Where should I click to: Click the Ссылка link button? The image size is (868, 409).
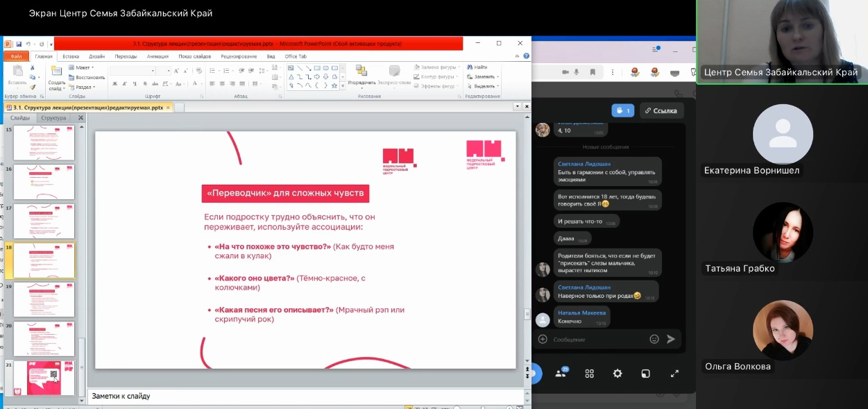tap(662, 110)
